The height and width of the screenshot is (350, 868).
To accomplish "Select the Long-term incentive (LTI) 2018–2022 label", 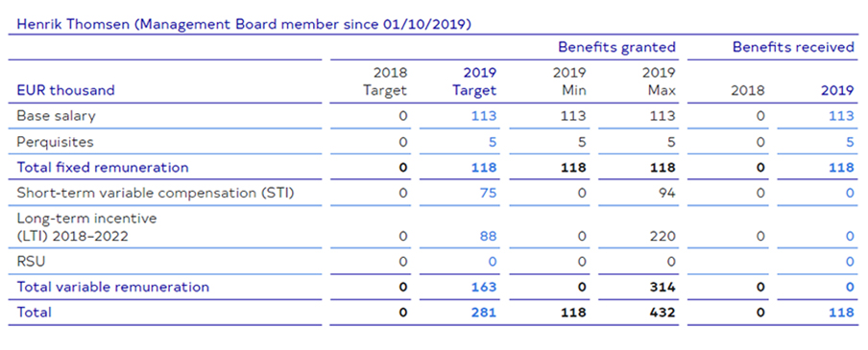I will 87,227.
